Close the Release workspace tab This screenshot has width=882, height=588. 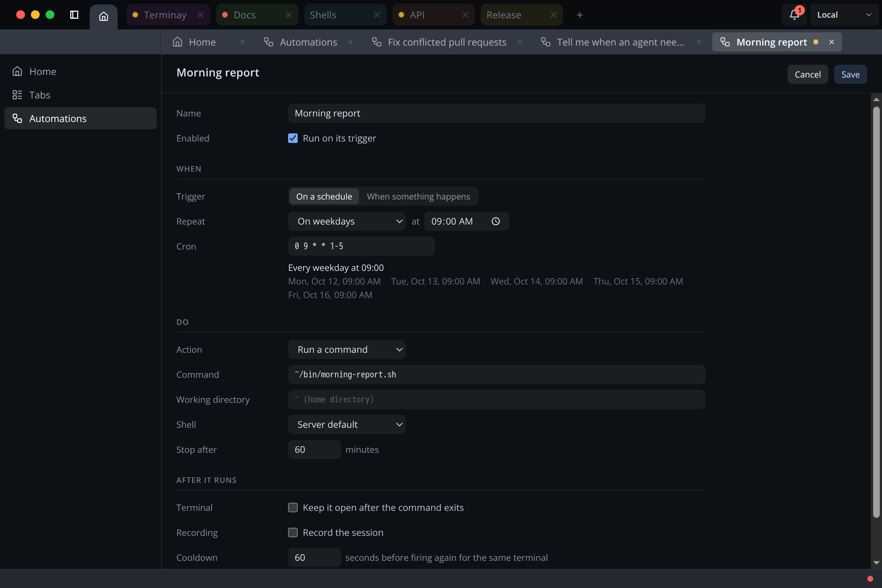click(x=553, y=15)
